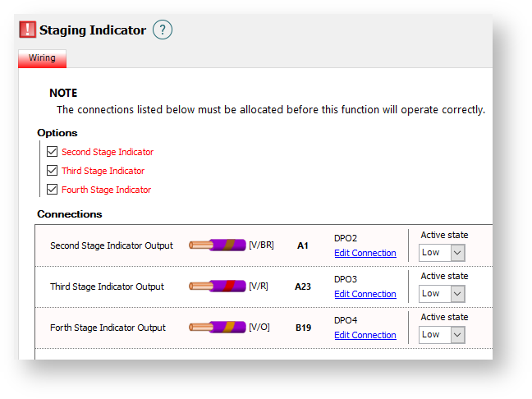Click Edit Connection link for DPO2
532x399 pixels.
point(365,253)
